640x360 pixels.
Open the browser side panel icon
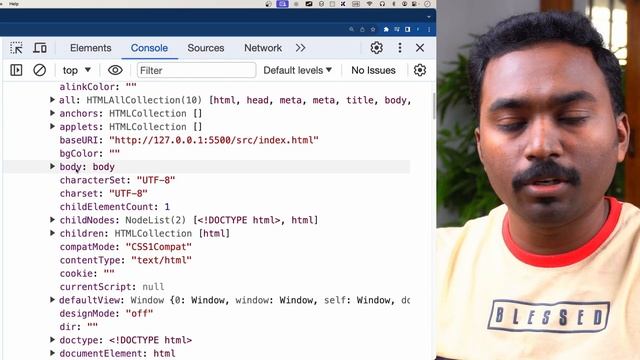[x=407, y=29]
